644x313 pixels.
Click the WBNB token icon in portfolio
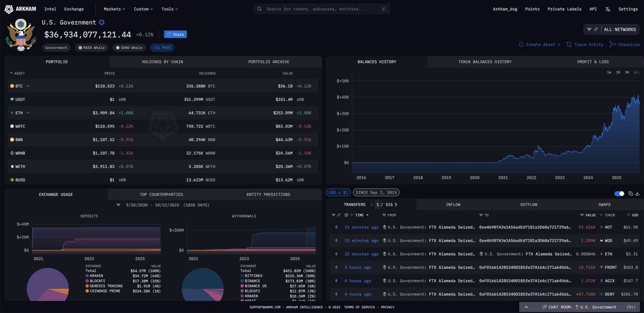(12, 153)
